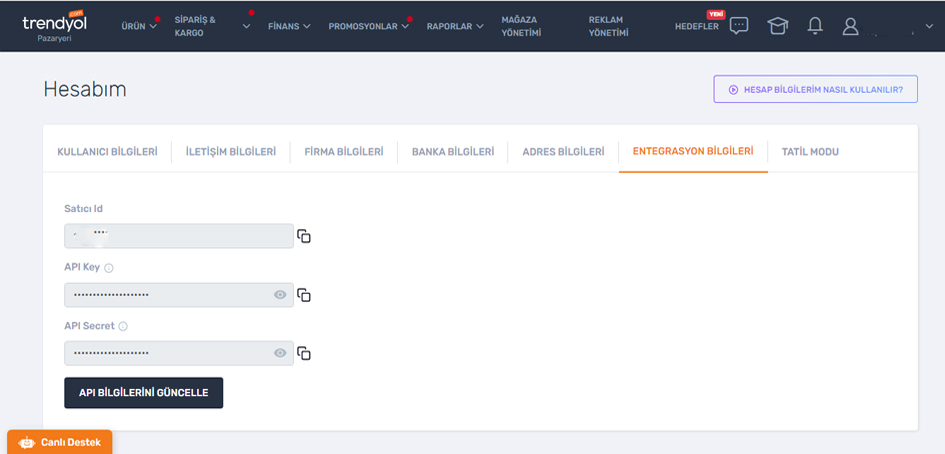Expand the ÜRÜN menu

point(139,26)
